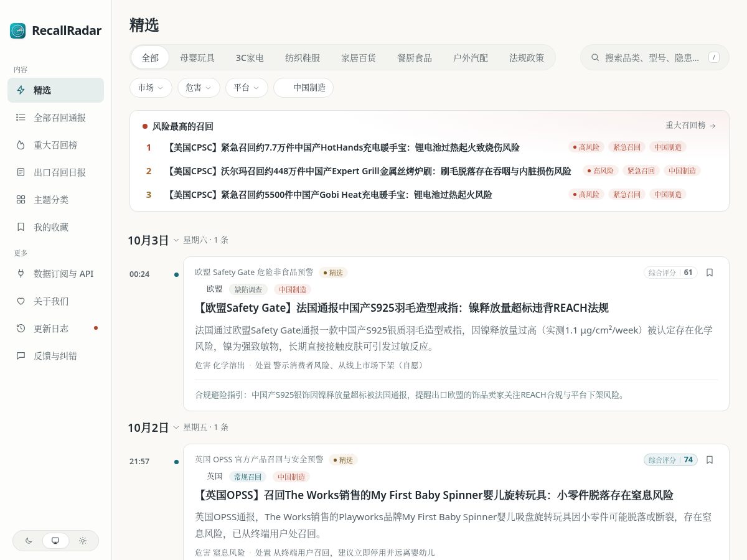Click the 关于我们 heart icon
The image size is (747, 560).
pyautogui.click(x=21, y=301)
